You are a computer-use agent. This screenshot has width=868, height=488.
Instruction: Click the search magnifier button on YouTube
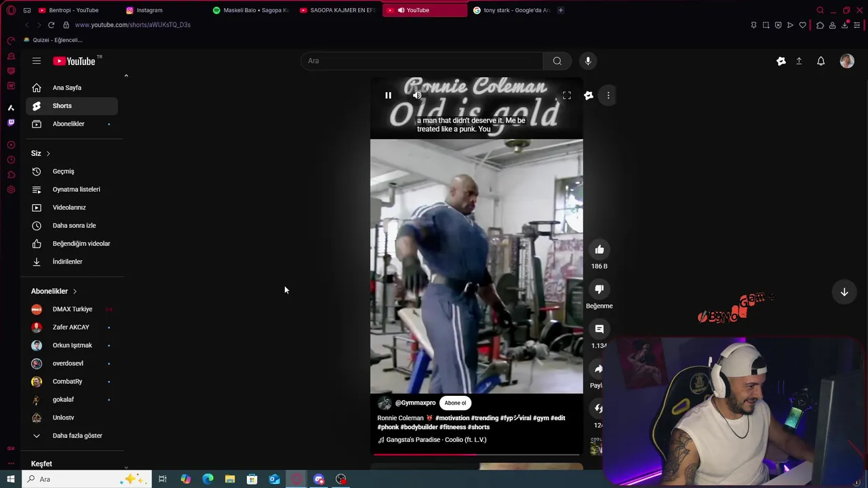(x=557, y=61)
